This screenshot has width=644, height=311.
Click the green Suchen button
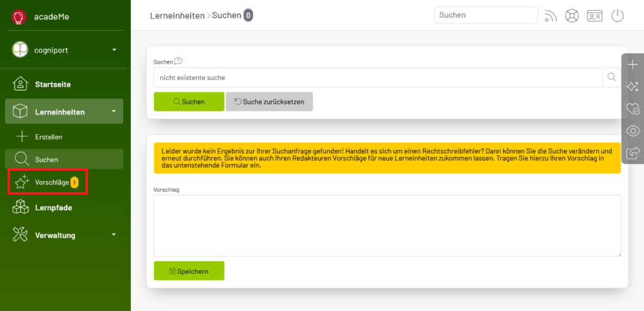tap(189, 101)
